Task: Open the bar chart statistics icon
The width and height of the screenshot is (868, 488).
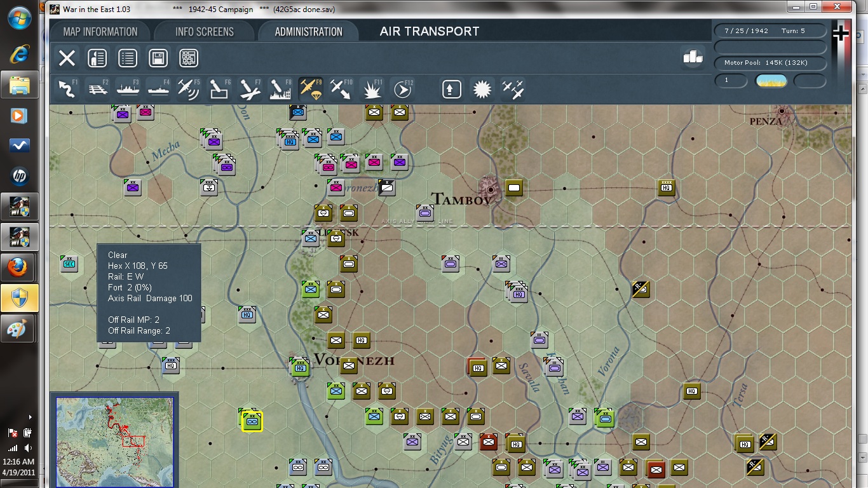Action: (x=693, y=57)
